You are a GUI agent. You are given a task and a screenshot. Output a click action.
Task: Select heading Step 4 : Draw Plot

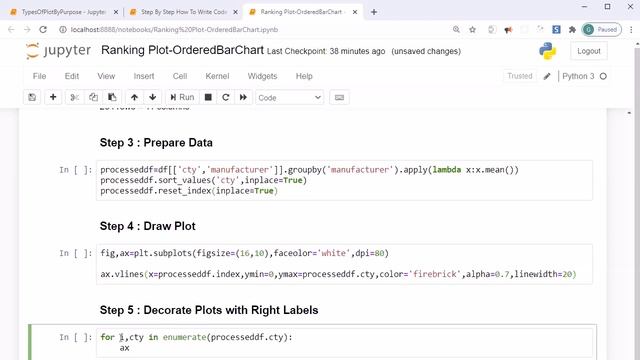[147, 227]
